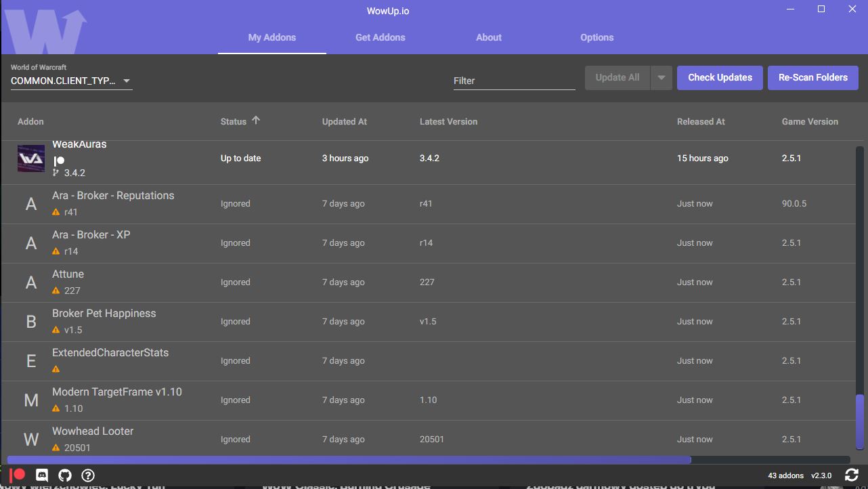Click the Re-Scan Folders button
This screenshot has width=868, height=489.
(x=812, y=77)
